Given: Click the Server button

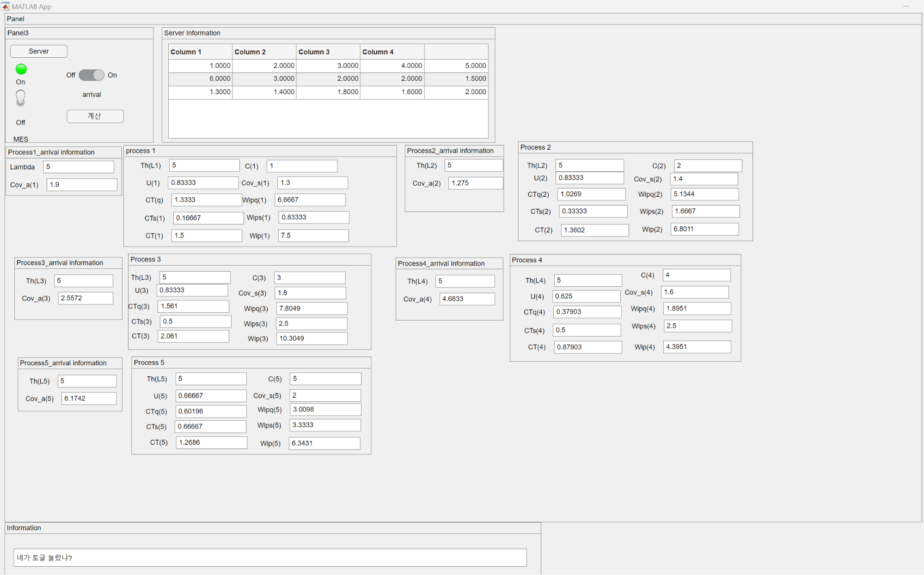Looking at the screenshot, I should coord(39,51).
